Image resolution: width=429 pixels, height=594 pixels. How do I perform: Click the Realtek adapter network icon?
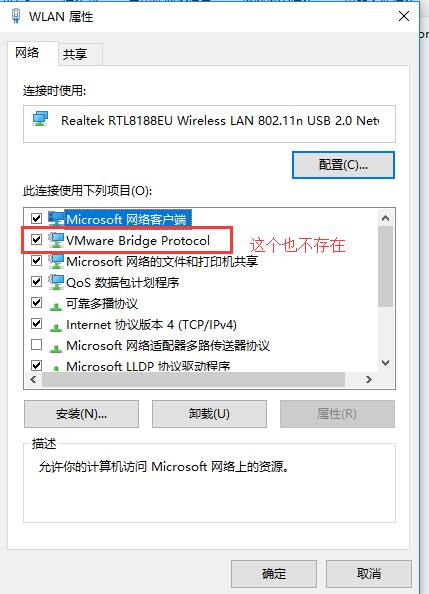point(40,119)
